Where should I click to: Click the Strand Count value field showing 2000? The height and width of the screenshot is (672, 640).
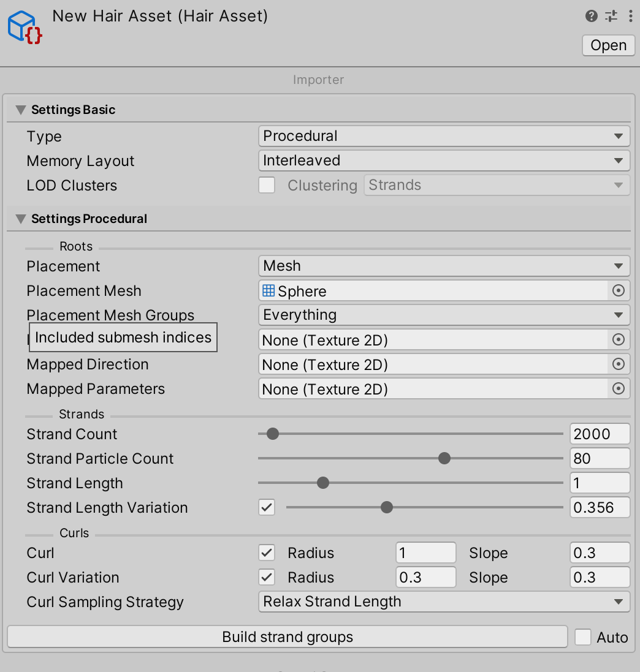click(600, 434)
